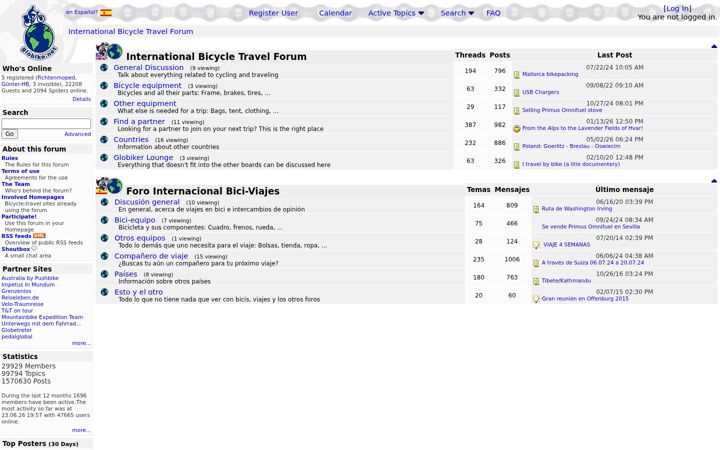Screen dimensions: 720x450
Task: Click globe icon beside Find a partner
Action: [x=104, y=122]
